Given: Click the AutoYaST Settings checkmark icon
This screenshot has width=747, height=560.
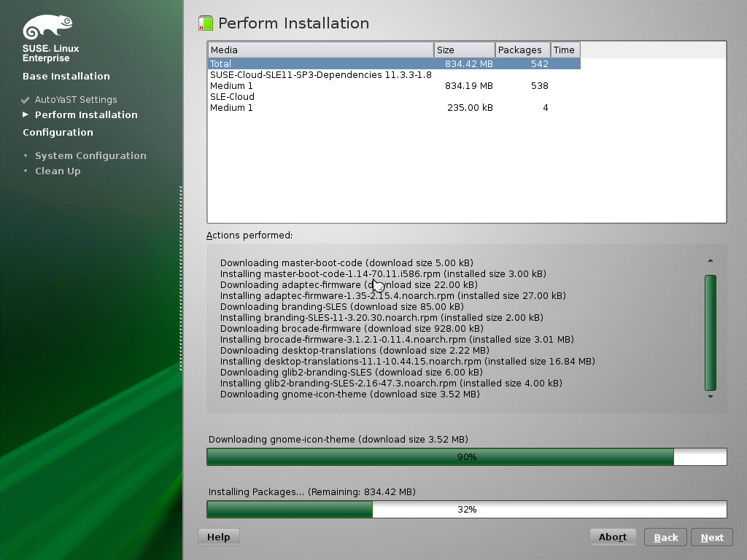Looking at the screenshot, I should (x=26, y=100).
